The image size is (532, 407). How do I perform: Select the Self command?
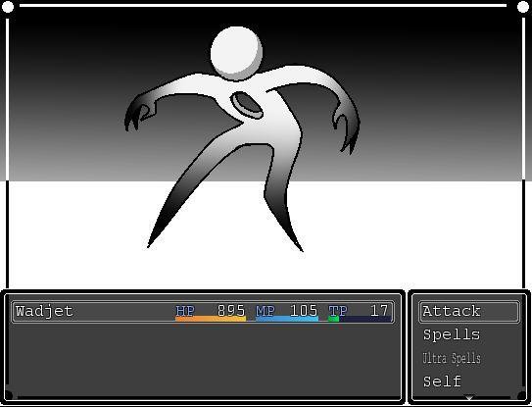click(x=442, y=382)
